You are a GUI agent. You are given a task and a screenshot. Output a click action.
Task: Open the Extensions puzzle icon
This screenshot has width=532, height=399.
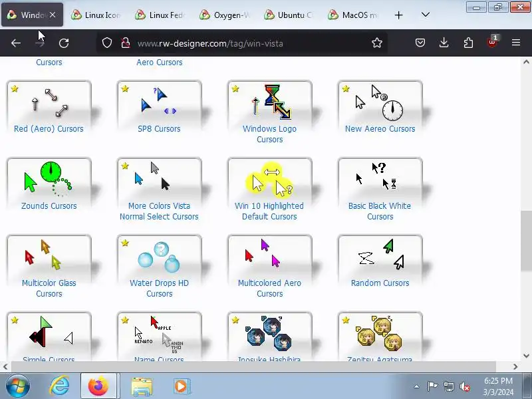[x=468, y=43]
